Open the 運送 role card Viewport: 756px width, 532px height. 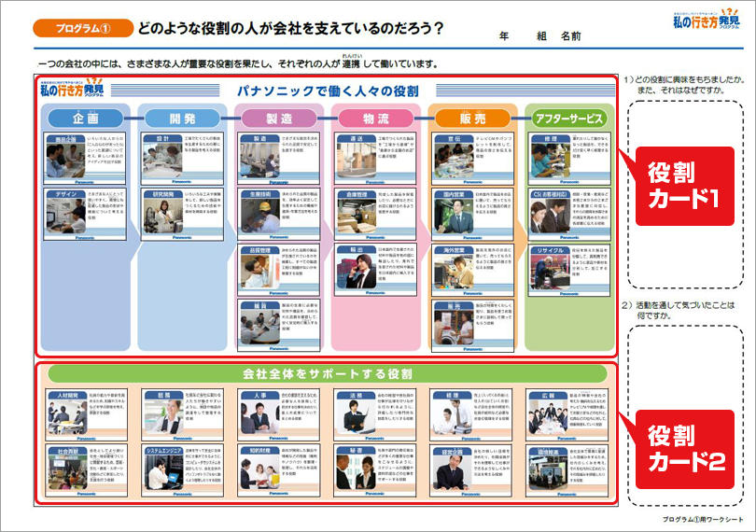[x=375, y=159]
